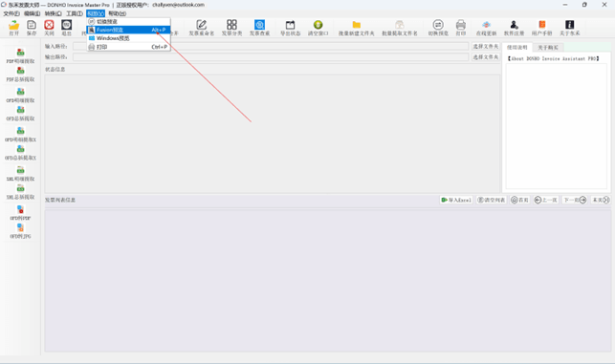Choose Switch Preview (切换预览) in the dropdown menu
This screenshot has height=364, width=615.
pyautogui.click(x=128, y=22)
